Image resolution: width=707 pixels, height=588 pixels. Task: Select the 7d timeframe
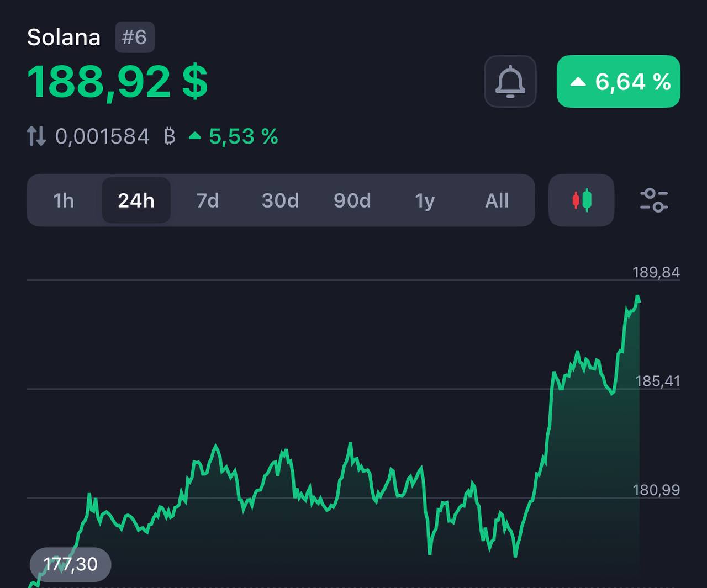click(x=208, y=200)
